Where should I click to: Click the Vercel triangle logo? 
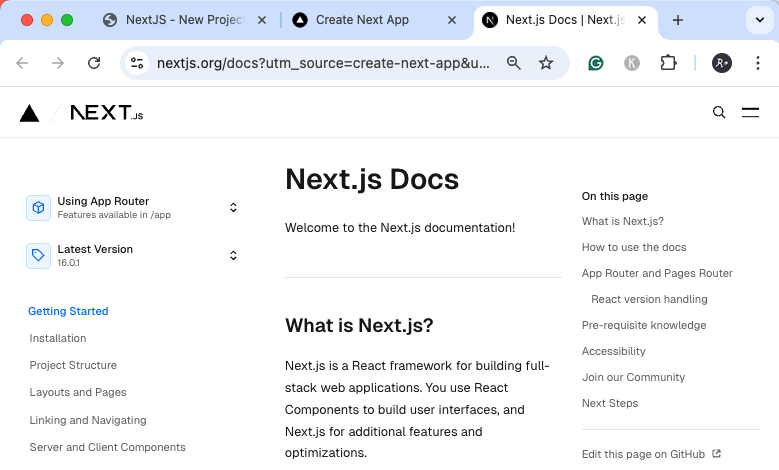pyautogui.click(x=30, y=113)
